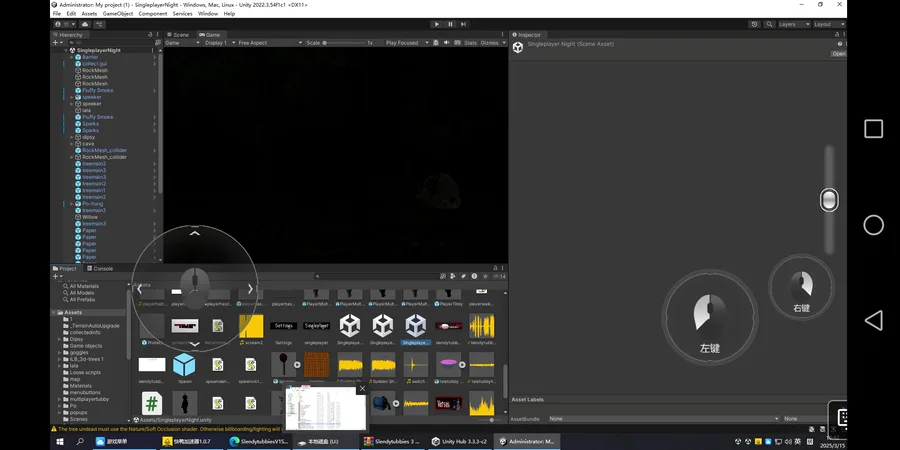Open the Component menu
Screen dimensions: 900x450
click(x=153, y=13)
